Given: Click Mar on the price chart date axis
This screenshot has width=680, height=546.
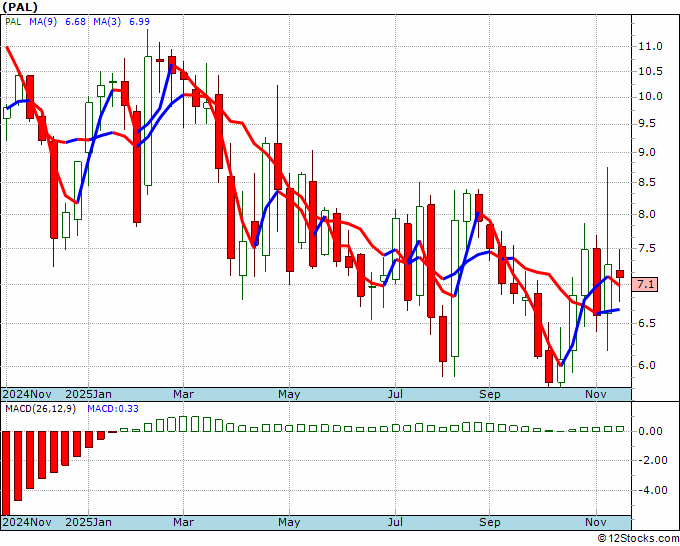Looking at the screenshot, I should pyautogui.click(x=183, y=394).
